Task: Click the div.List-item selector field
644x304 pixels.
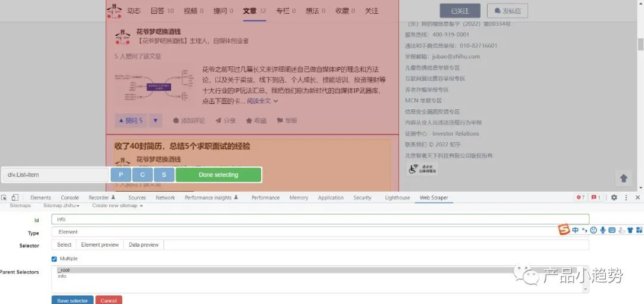Action: tap(55, 175)
